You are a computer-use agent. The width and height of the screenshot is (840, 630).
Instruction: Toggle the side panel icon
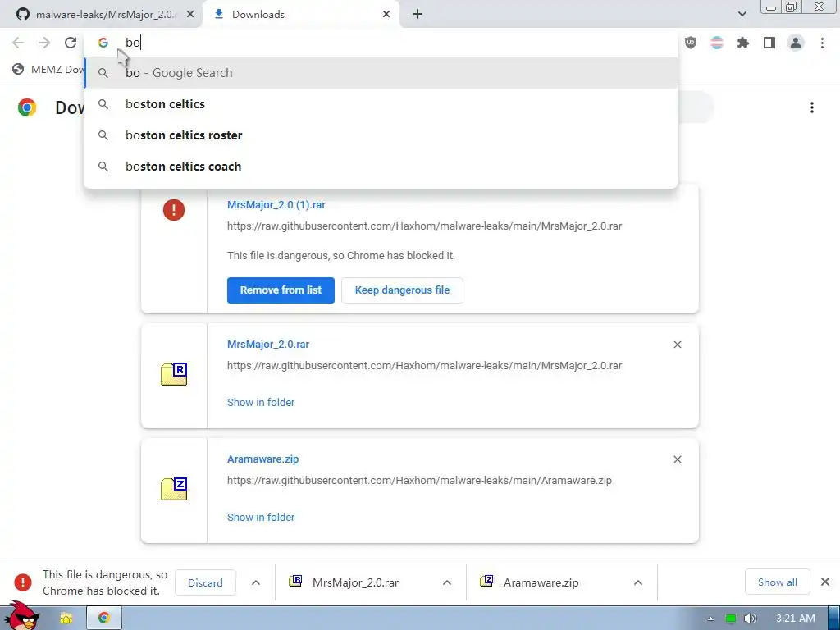click(x=769, y=43)
